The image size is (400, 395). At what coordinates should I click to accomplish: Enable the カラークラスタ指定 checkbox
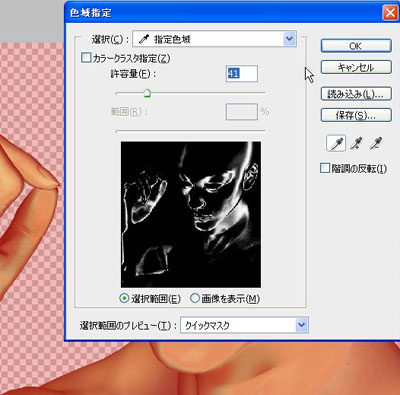point(86,58)
